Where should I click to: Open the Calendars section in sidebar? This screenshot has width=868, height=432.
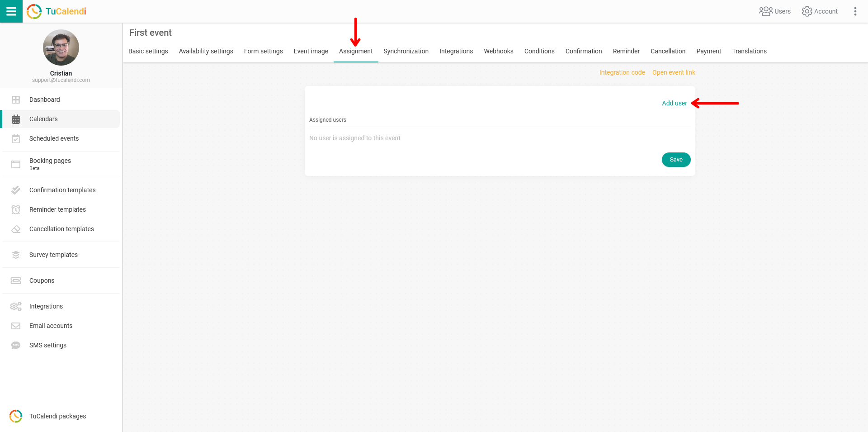[16, 119]
